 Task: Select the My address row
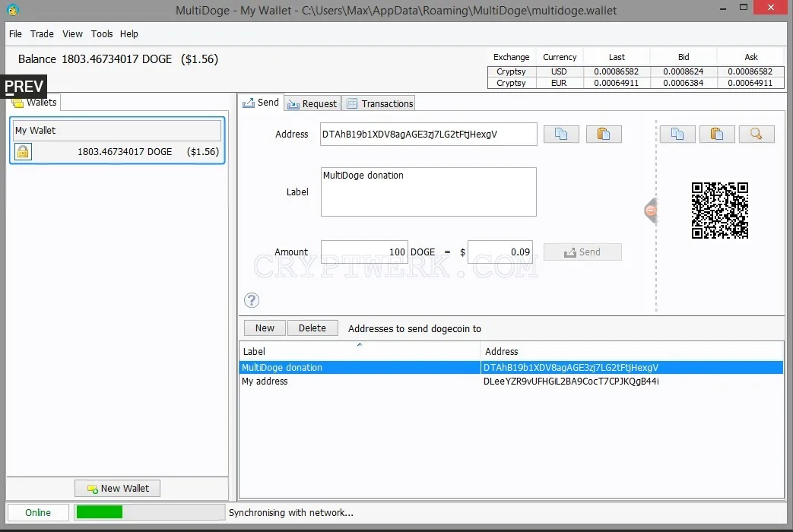coord(511,382)
